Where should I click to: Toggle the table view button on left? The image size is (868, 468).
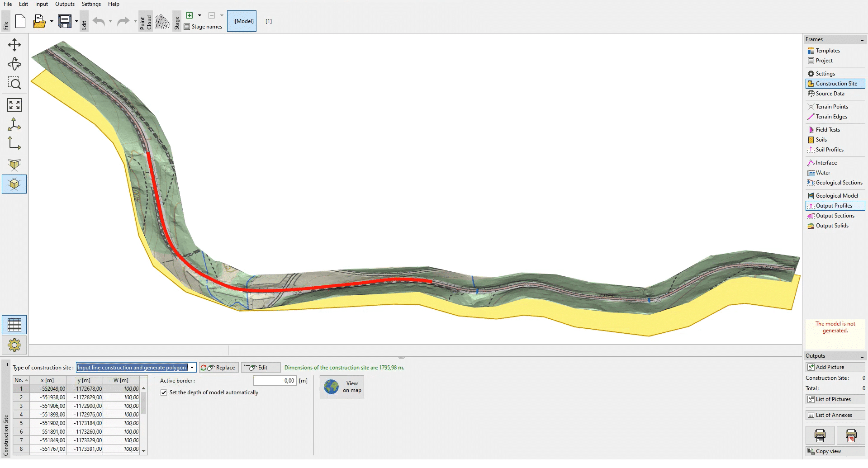[14, 325]
